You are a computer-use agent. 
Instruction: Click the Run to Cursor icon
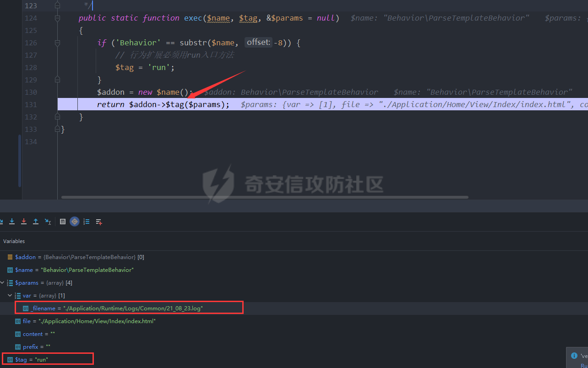tap(48, 222)
